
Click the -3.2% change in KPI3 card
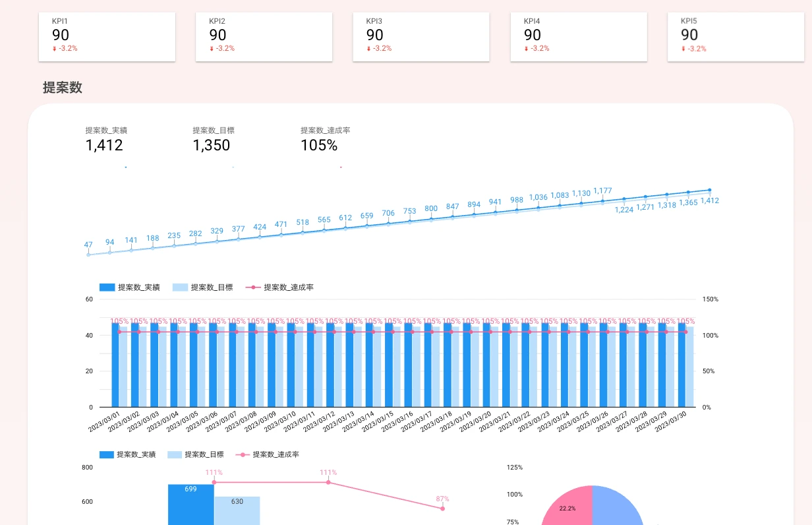[382, 49]
